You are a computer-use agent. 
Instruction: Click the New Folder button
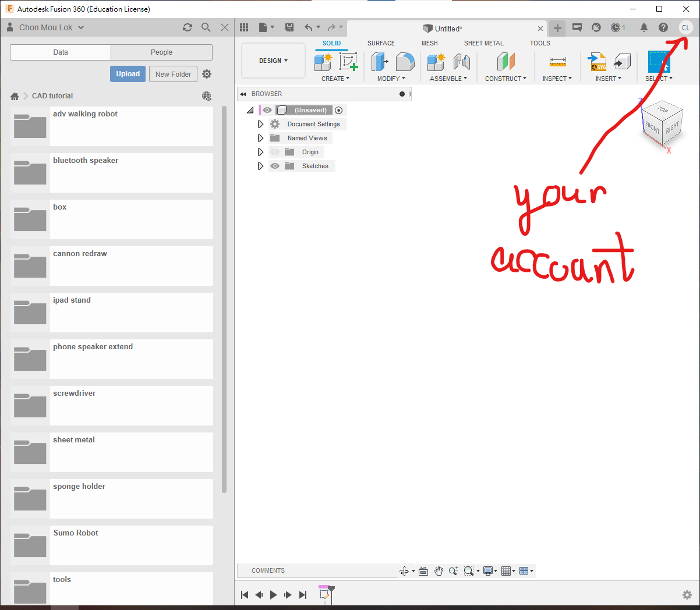tap(173, 74)
